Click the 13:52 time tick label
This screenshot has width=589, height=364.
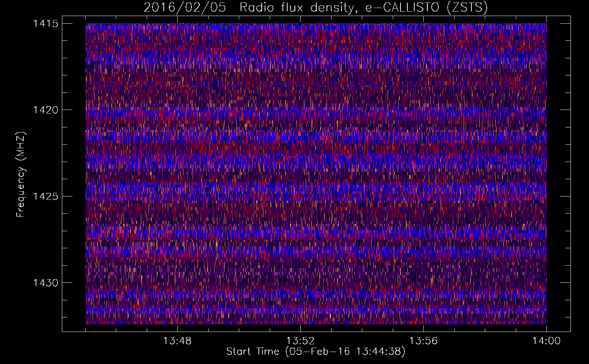300,341
